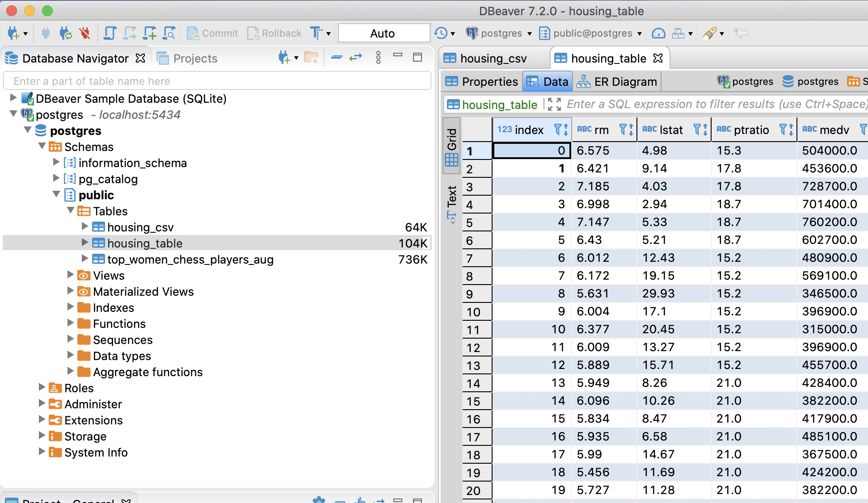Image resolution: width=868 pixels, height=503 pixels.
Task: Click the Reconnect plug icon in toolbar
Action: click(65, 33)
